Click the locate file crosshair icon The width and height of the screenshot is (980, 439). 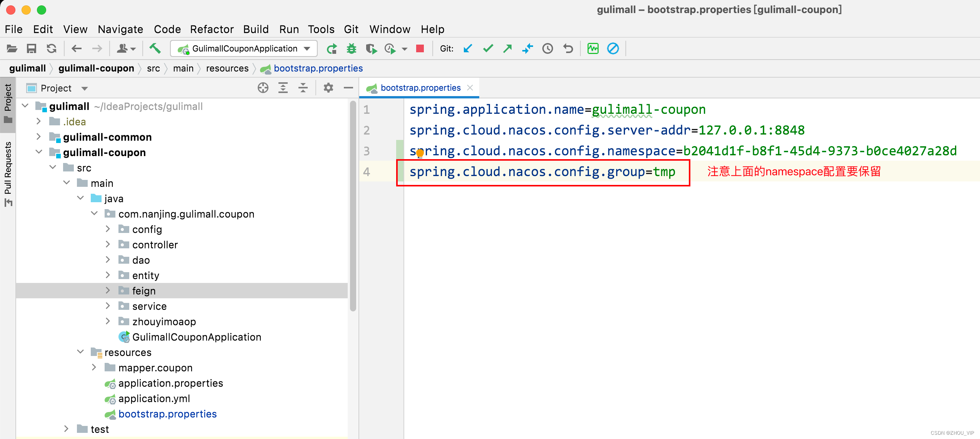click(x=263, y=88)
